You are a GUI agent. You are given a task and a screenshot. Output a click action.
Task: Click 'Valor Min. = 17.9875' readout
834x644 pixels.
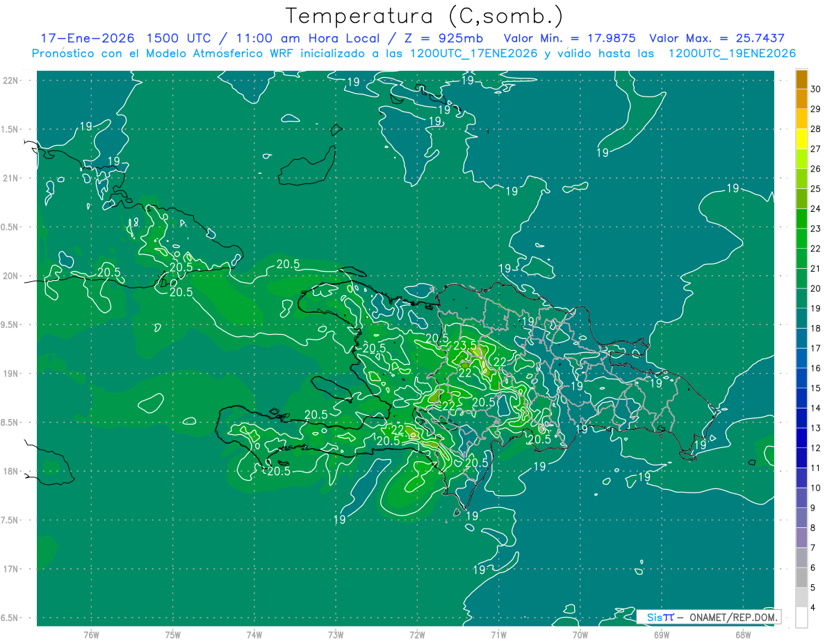pyautogui.click(x=570, y=38)
